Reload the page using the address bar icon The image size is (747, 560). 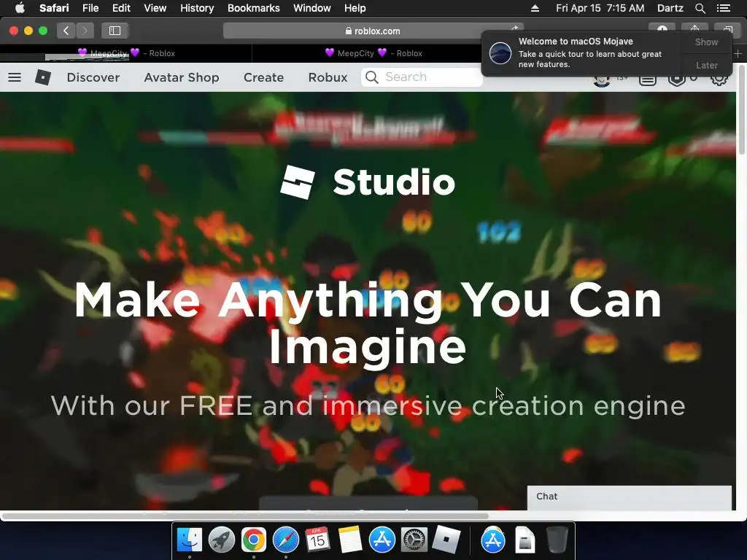tap(515, 28)
